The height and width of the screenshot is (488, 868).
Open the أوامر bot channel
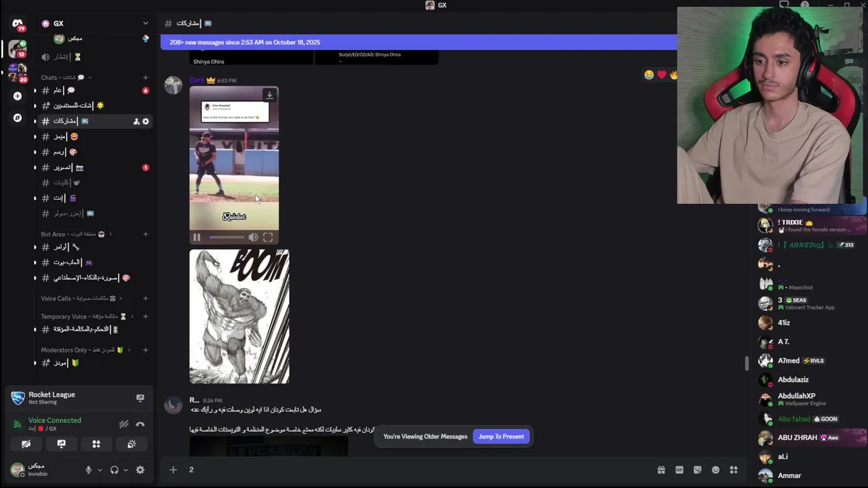[x=94, y=247]
